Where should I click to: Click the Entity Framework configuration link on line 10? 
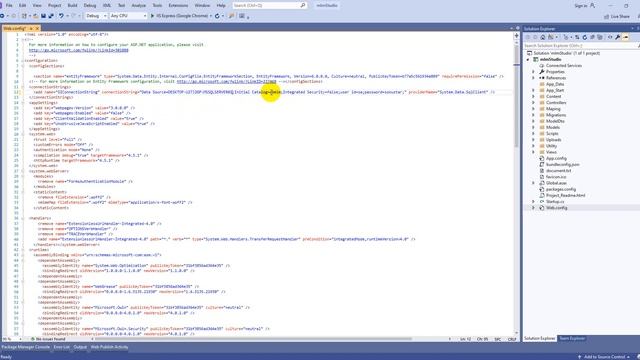227,81
